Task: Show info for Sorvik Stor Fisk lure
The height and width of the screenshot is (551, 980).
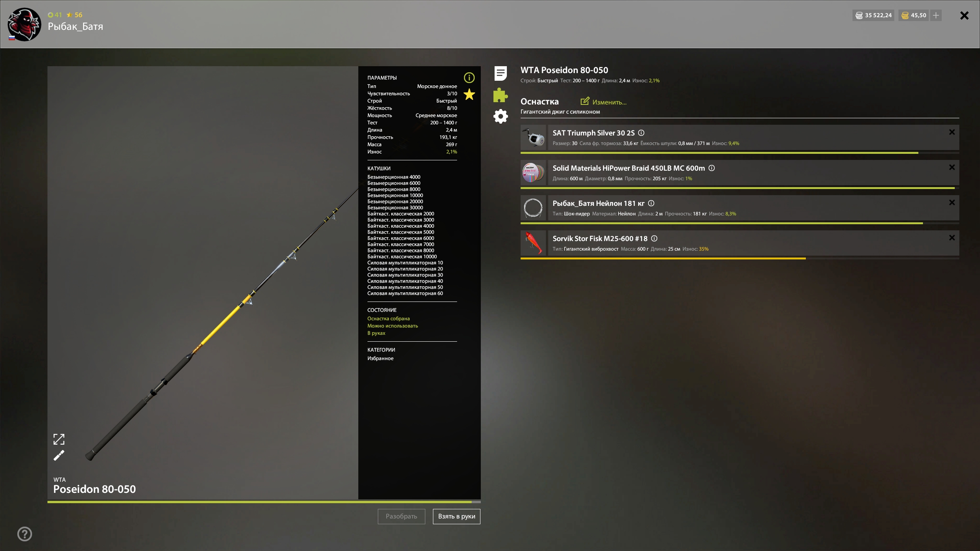Action: coord(654,238)
